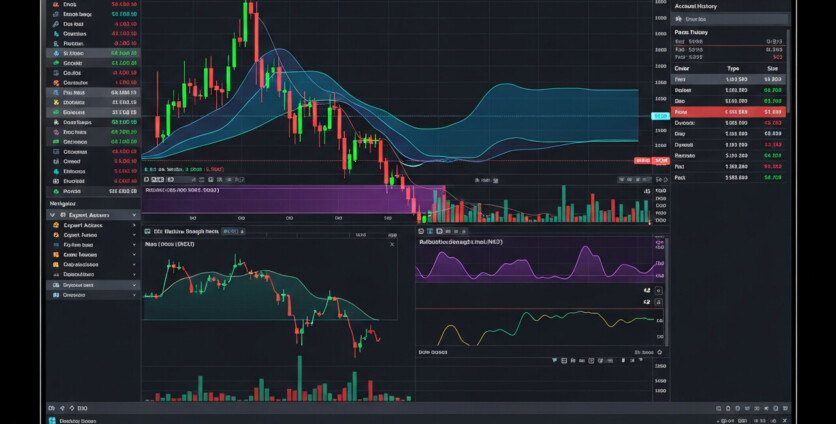Open the gear settings in the lower-right indicator panel

click(660, 353)
